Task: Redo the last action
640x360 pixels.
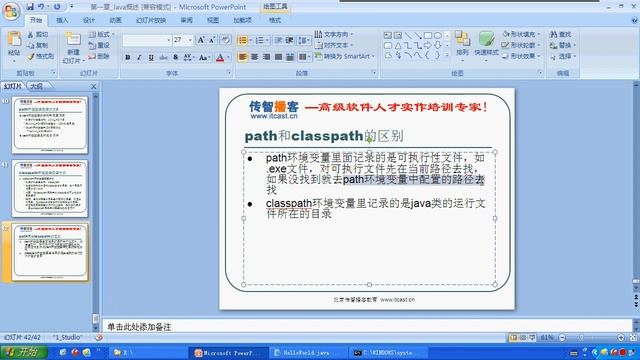Action: pyautogui.click(x=57, y=7)
